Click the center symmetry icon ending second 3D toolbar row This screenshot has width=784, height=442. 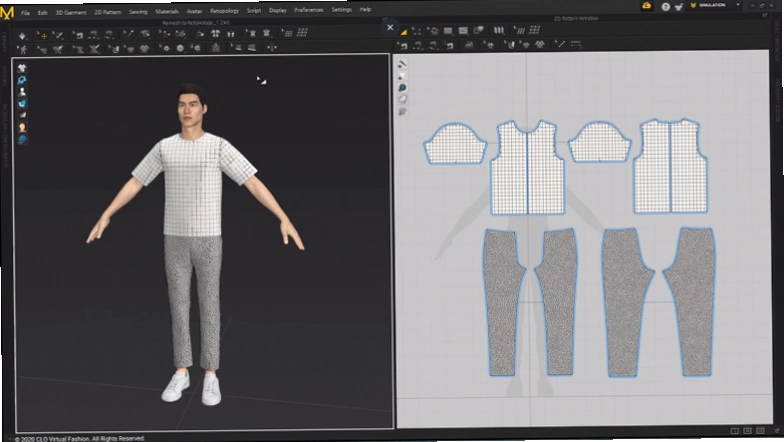point(272,48)
